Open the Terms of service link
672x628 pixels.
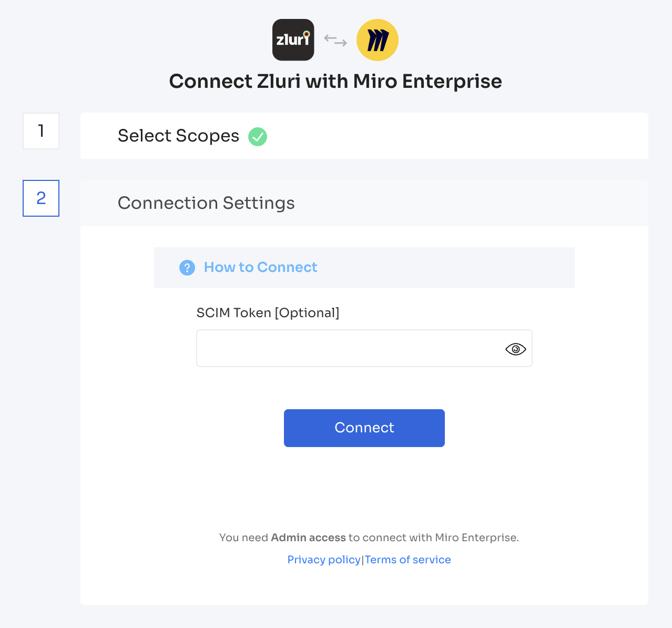(x=408, y=560)
